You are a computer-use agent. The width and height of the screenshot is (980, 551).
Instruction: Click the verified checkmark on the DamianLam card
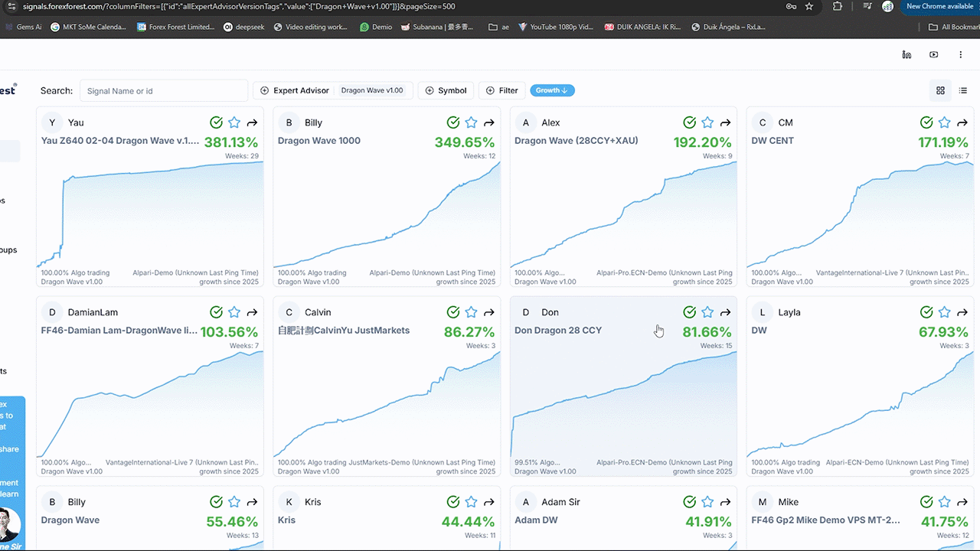click(x=217, y=312)
